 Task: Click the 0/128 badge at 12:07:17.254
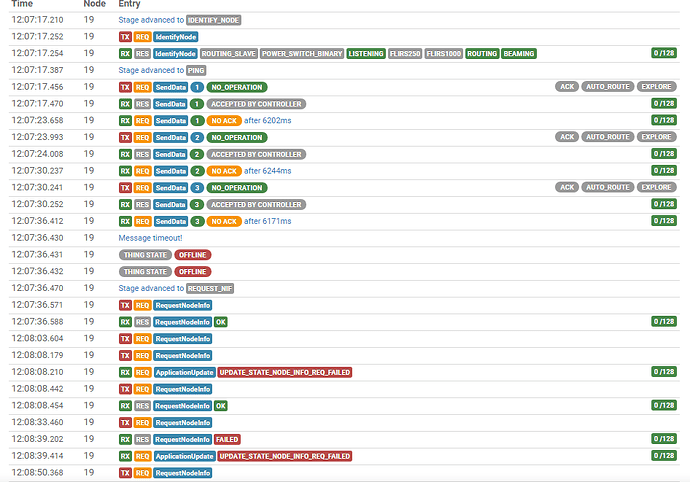coord(664,53)
